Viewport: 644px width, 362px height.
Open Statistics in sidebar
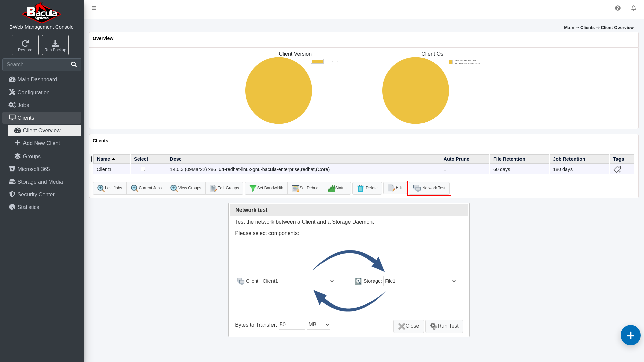[x=42, y=207]
